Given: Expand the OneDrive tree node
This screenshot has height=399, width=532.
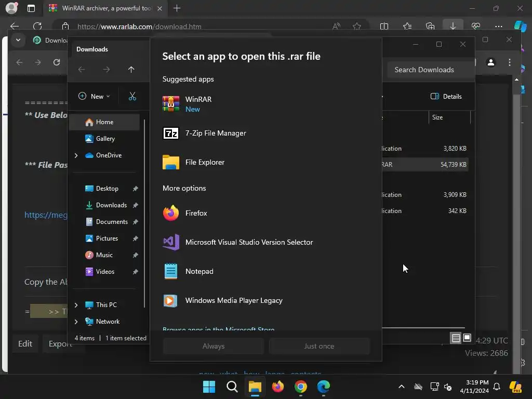Looking at the screenshot, I should point(76,155).
